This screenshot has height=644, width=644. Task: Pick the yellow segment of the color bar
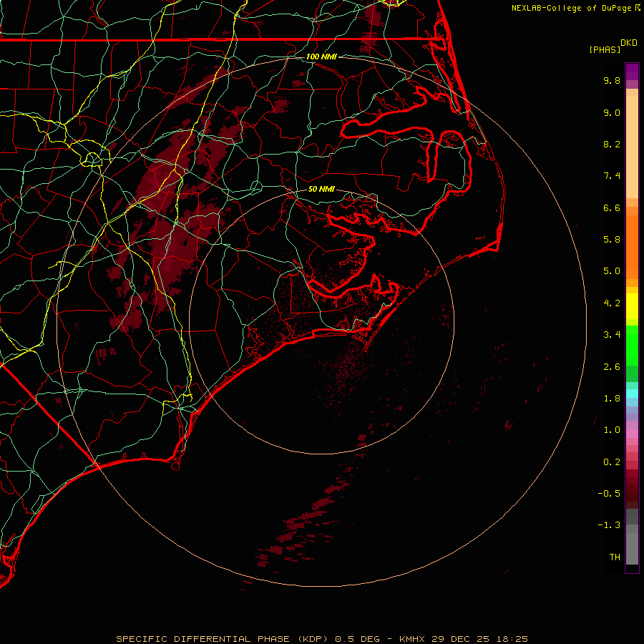(632, 306)
